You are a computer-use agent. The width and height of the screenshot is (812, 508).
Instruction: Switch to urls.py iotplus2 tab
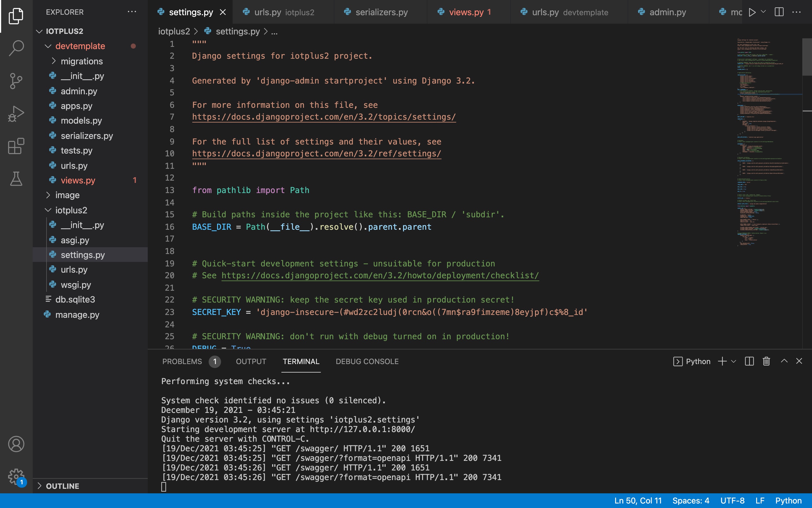283,12
